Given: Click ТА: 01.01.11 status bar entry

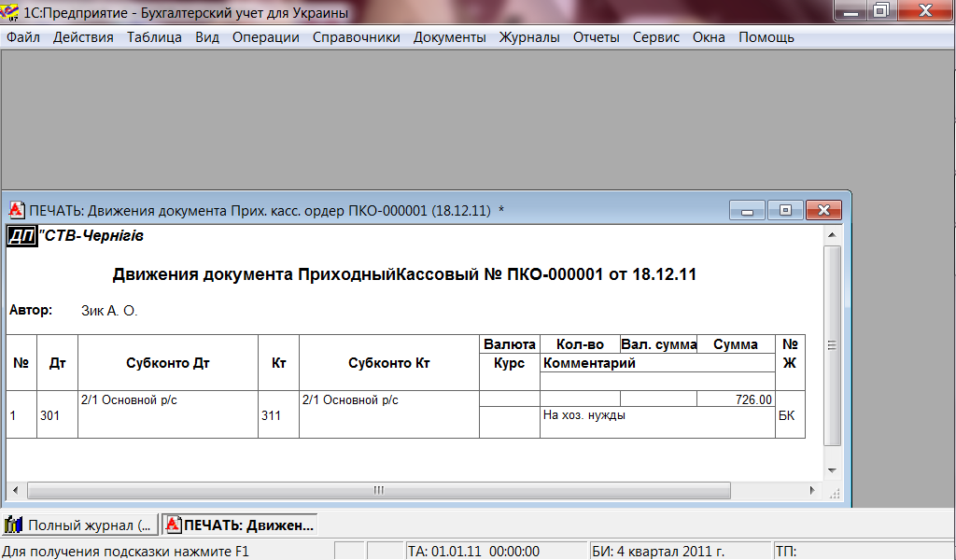Looking at the screenshot, I should tap(496, 552).
